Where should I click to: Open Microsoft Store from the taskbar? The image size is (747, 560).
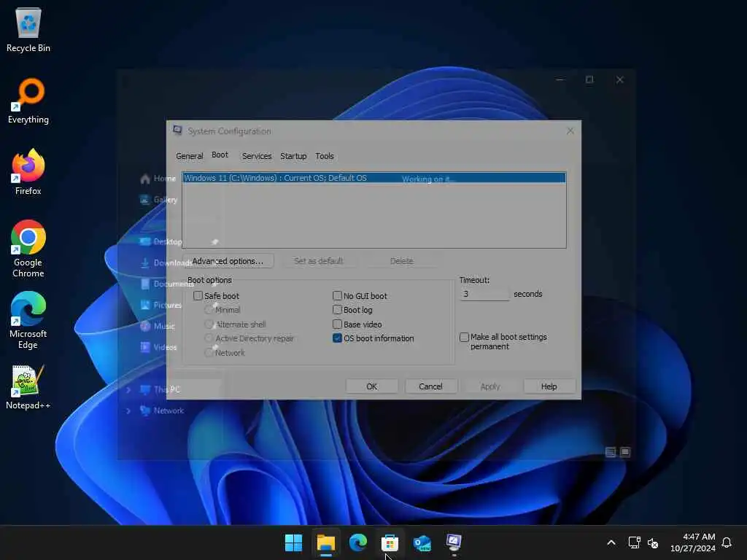coord(390,542)
